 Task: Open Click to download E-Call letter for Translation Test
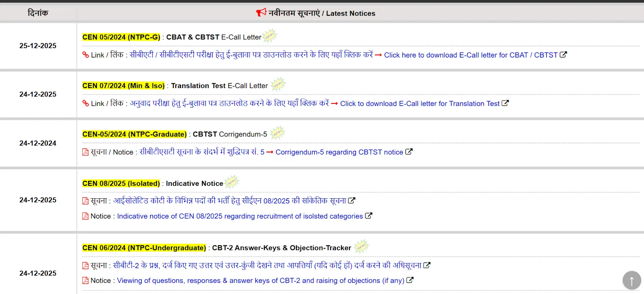click(x=420, y=104)
